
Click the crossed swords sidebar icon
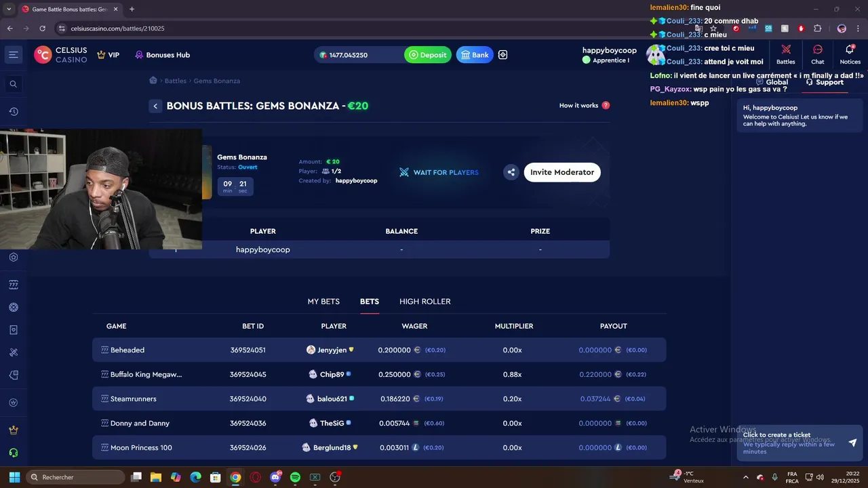coord(14,352)
